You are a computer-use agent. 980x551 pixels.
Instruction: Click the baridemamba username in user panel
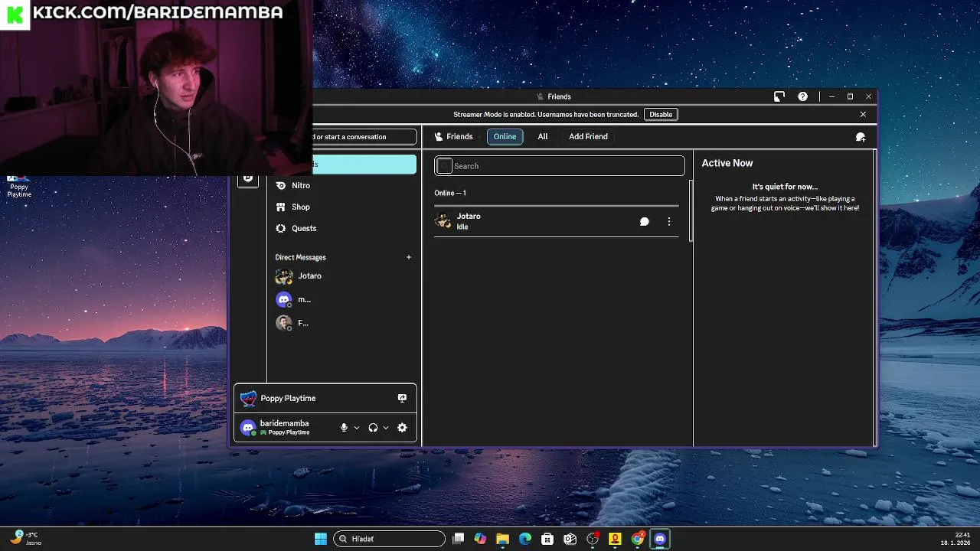coord(284,423)
